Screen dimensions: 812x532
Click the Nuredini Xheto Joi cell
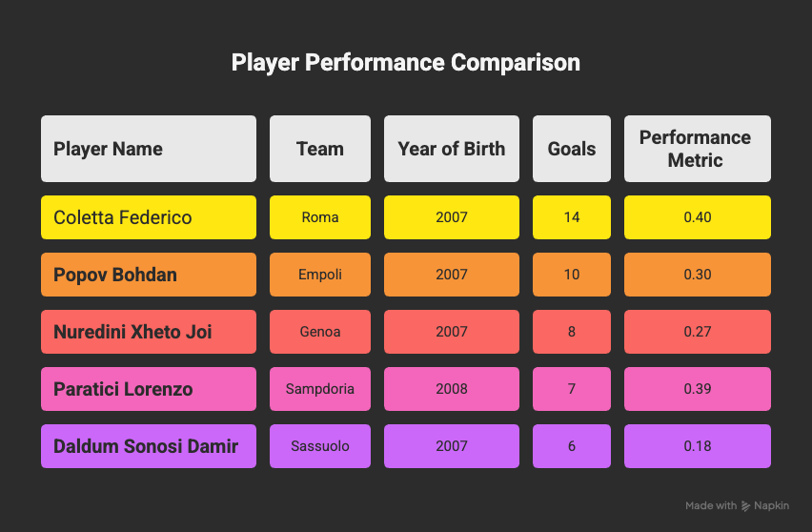point(149,332)
